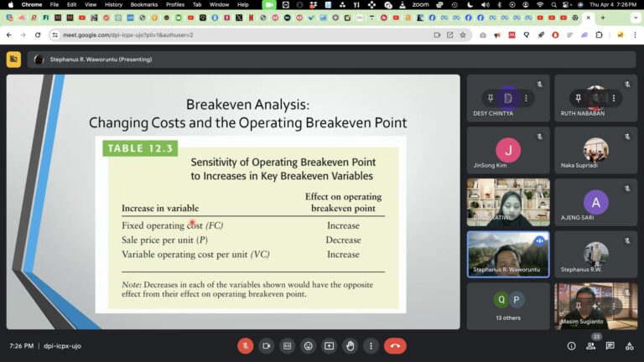The width and height of the screenshot is (644, 362).
Task: Click the Present now screen-share icon
Action: coord(329,345)
